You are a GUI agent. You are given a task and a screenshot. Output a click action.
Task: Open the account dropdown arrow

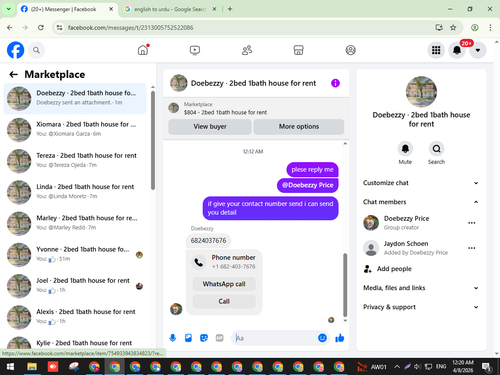(478, 50)
